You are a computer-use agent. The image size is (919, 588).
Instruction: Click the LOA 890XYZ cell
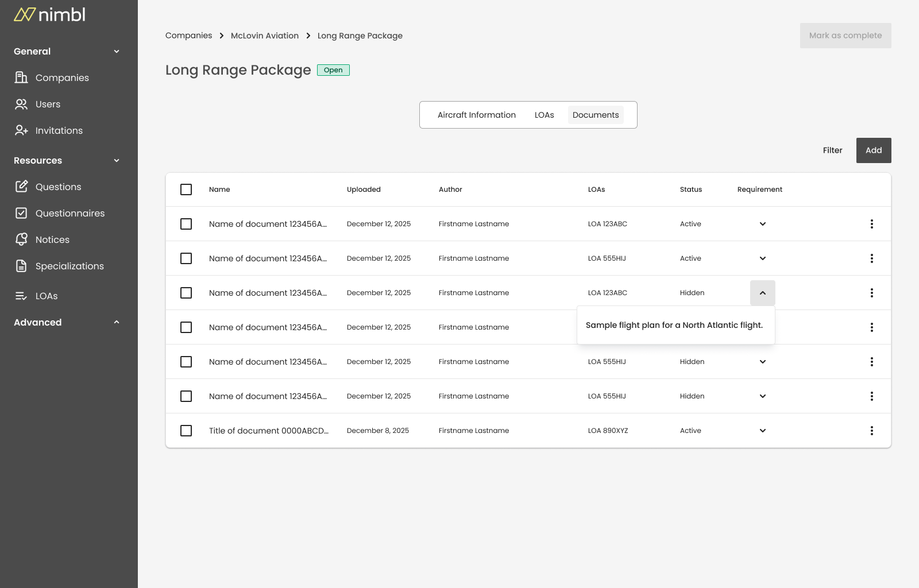608,431
